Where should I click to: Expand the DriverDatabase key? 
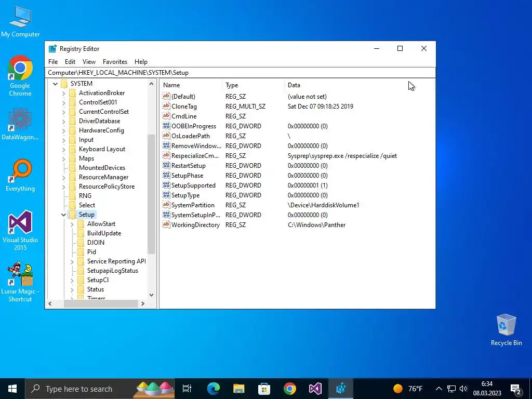(x=64, y=121)
